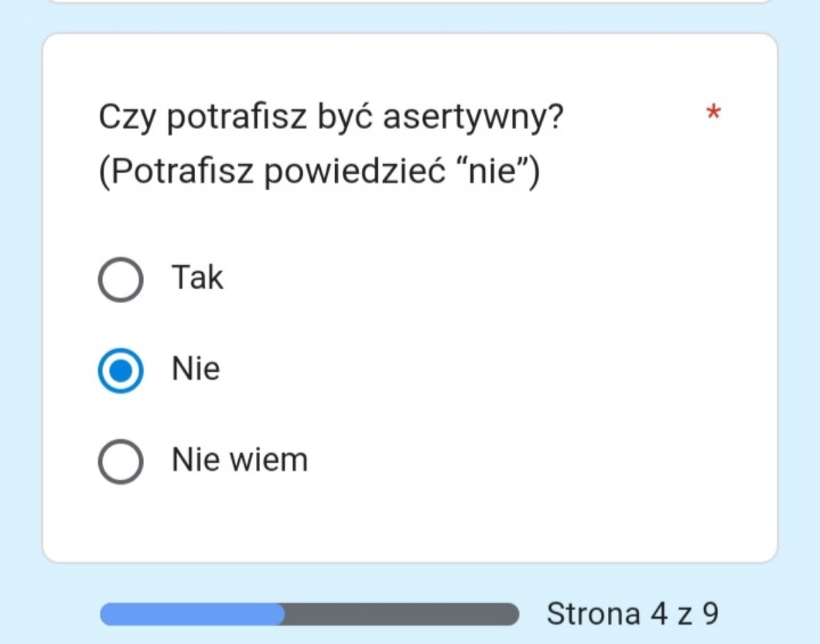Screen dimensions: 820x644
Task: Click the word "Strona" below the card
Action: coord(593,614)
